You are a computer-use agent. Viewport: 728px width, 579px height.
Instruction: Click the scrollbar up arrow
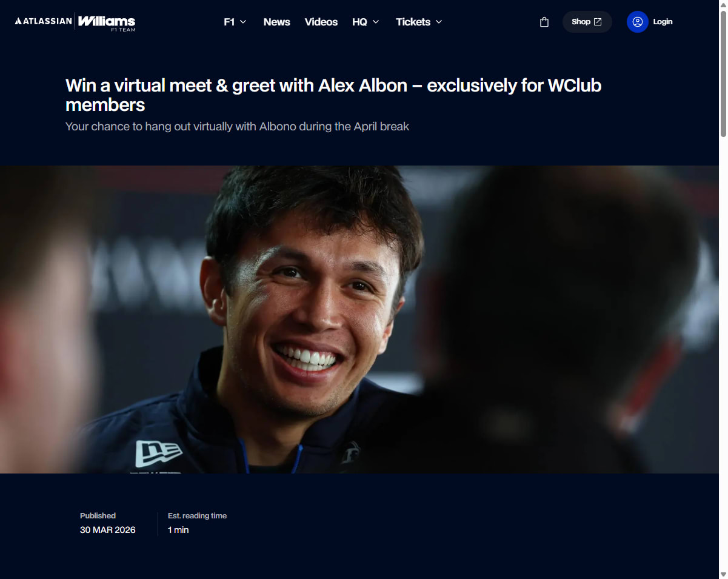coord(723,5)
